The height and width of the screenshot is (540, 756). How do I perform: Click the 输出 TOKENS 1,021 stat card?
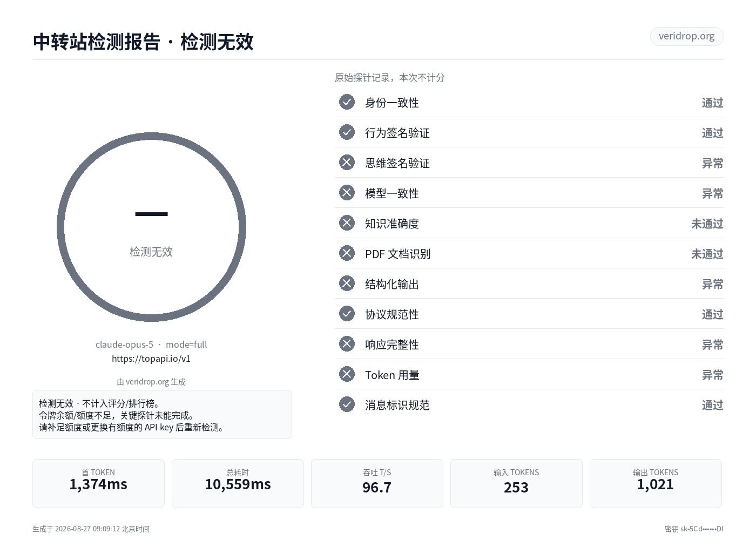[656, 483]
